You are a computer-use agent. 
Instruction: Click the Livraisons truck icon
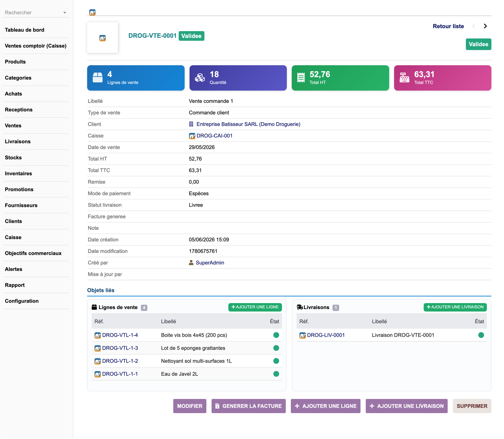point(300,307)
